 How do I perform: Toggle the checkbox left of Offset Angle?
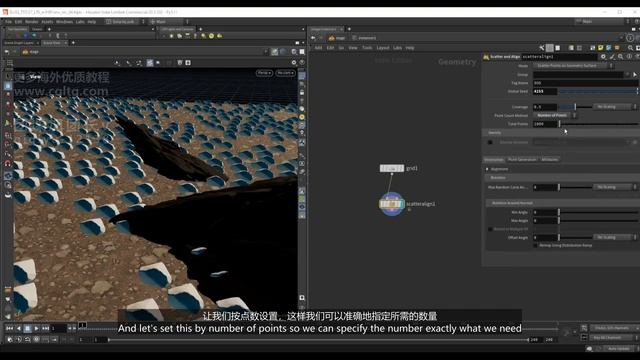point(490,229)
